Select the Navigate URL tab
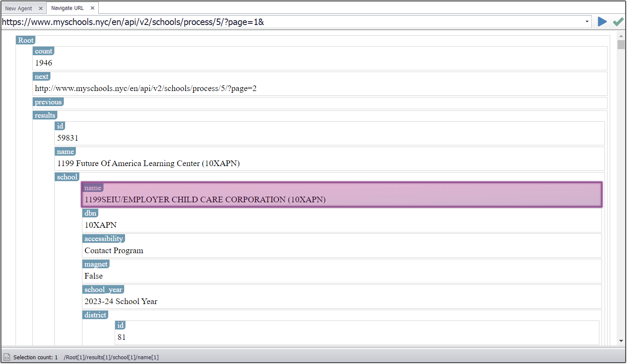This screenshot has width=627, height=364. click(67, 8)
